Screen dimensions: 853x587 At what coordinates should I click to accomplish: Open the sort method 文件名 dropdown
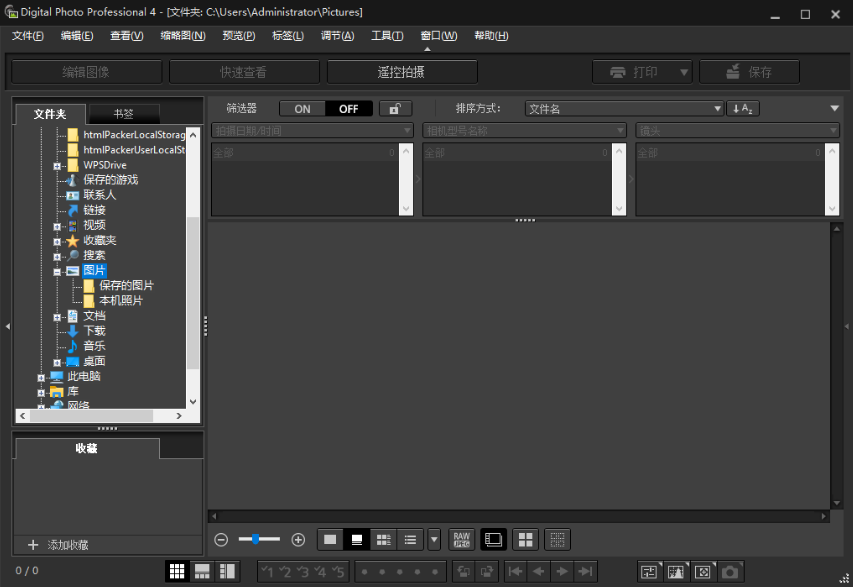click(625, 109)
